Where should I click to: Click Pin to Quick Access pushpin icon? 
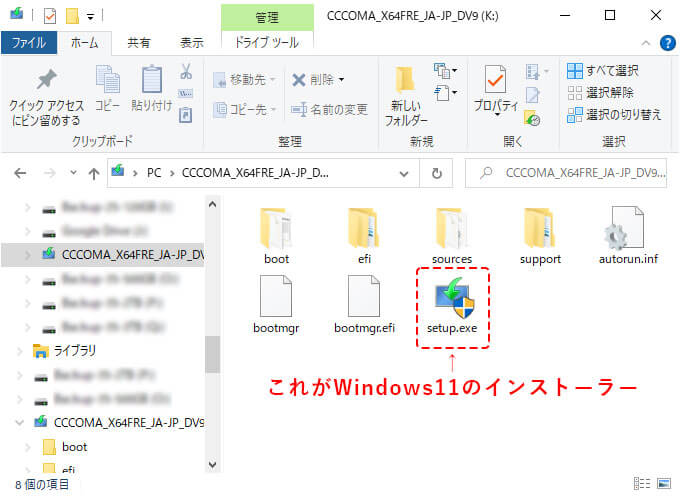tap(46, 79)
